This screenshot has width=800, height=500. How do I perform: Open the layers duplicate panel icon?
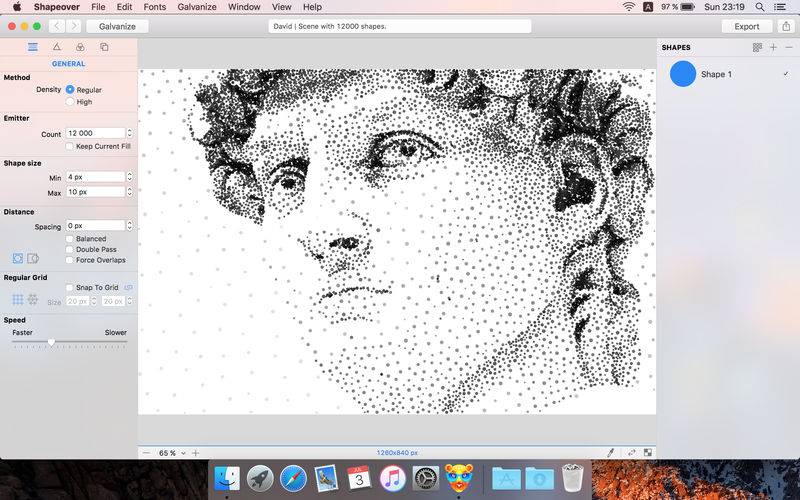click(104, 47)
